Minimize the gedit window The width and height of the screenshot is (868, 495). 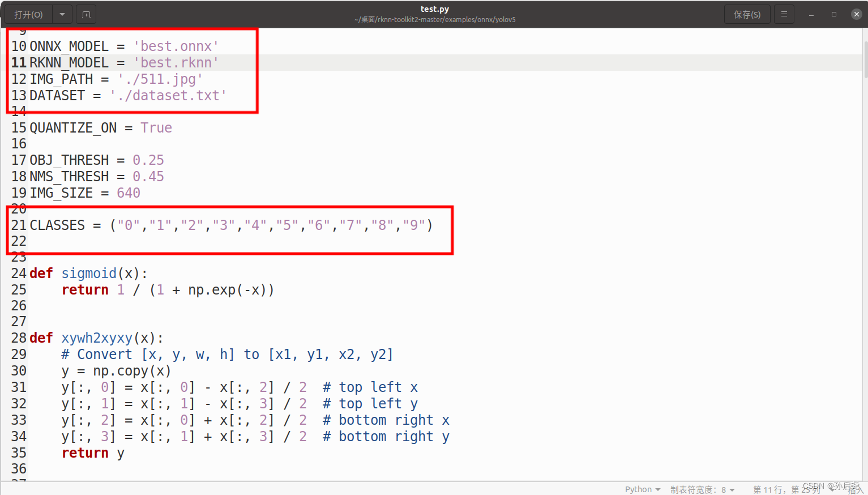pyautogui.click(x=811, y=14)
